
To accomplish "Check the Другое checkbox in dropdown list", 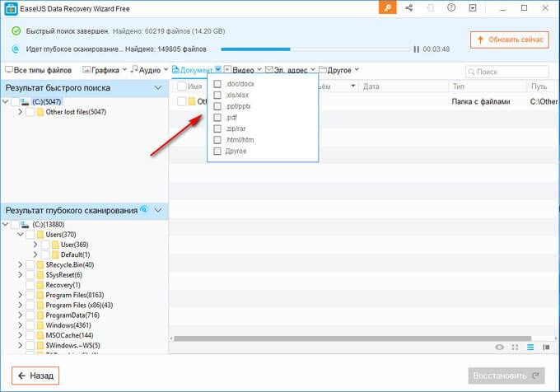I will tap(217, 151).
